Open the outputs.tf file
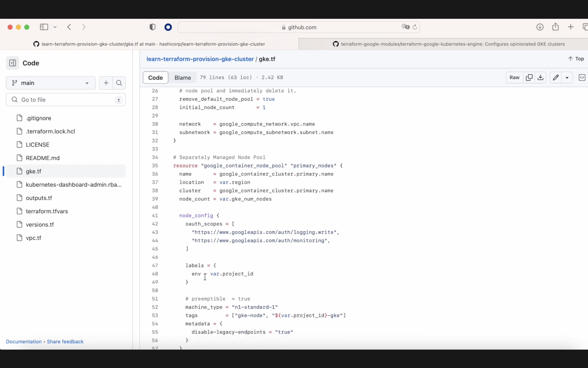 click(x=66, y=198)
